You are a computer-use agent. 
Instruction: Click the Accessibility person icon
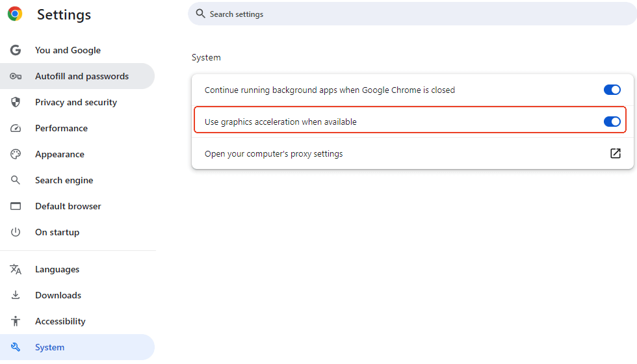(x=16, y=321)
